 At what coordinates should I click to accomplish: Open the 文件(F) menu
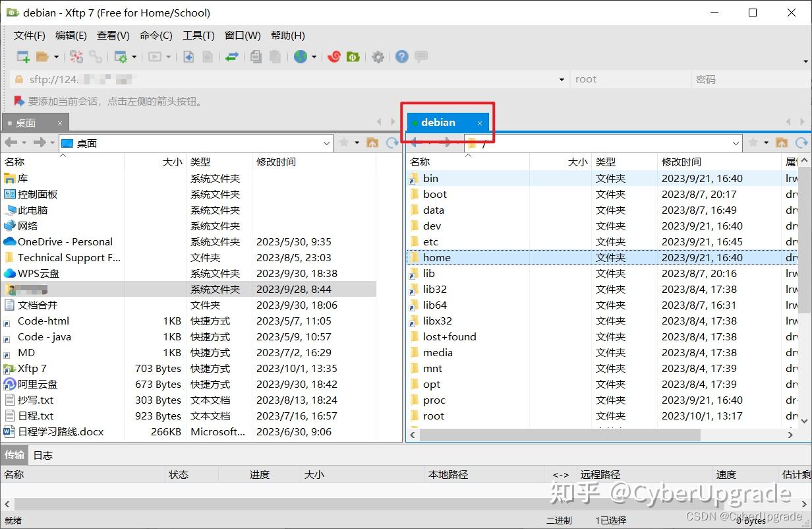click(x=28, y=35)
